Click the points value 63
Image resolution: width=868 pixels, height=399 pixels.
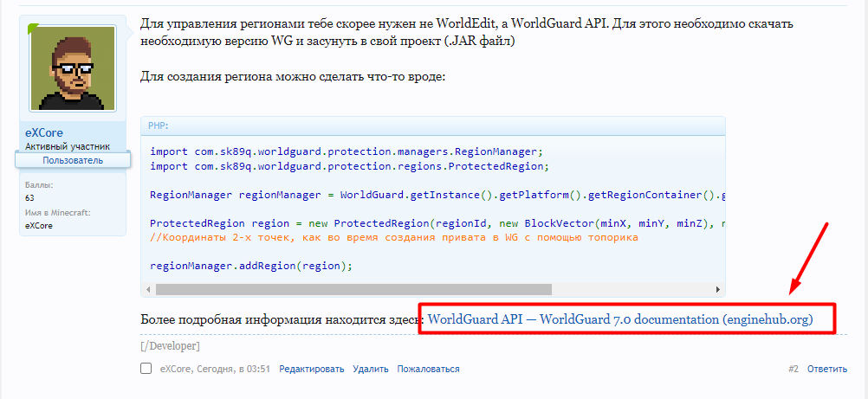tap(30, 198)
